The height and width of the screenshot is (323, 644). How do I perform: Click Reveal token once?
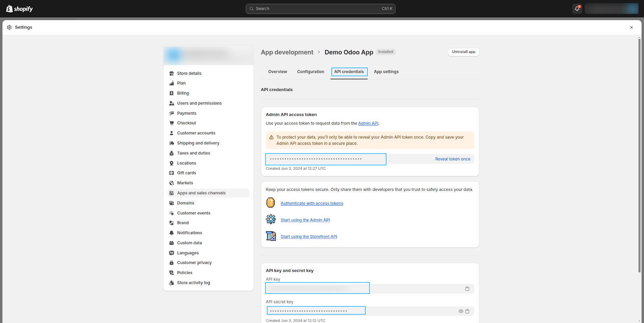[453, 159]
